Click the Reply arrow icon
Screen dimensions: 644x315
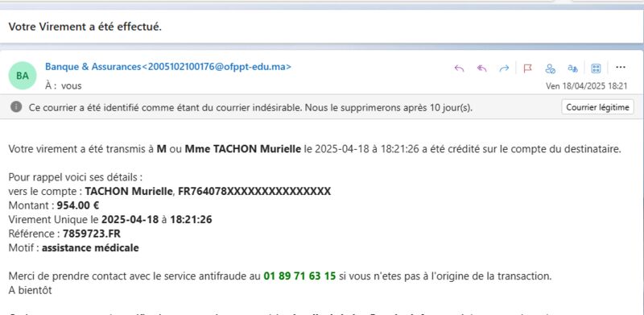tap(459, 68)
